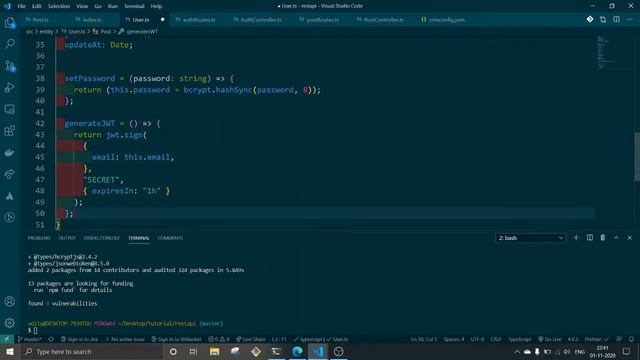
Task: Click Live Share in the status bar
Action: (x=250, y=339)
